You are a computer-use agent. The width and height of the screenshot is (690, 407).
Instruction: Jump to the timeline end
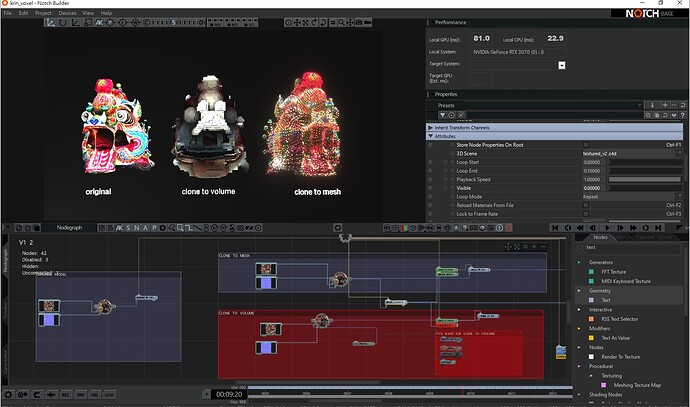658,228
